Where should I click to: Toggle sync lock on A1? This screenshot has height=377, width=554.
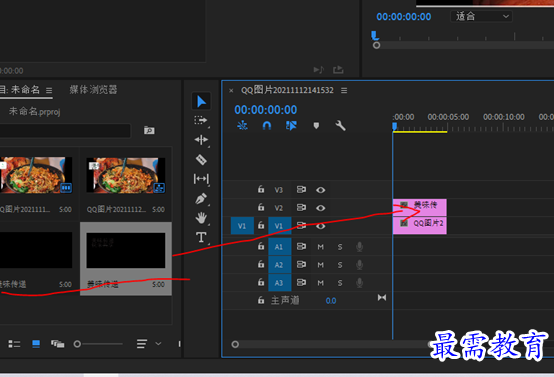(301, 246)
